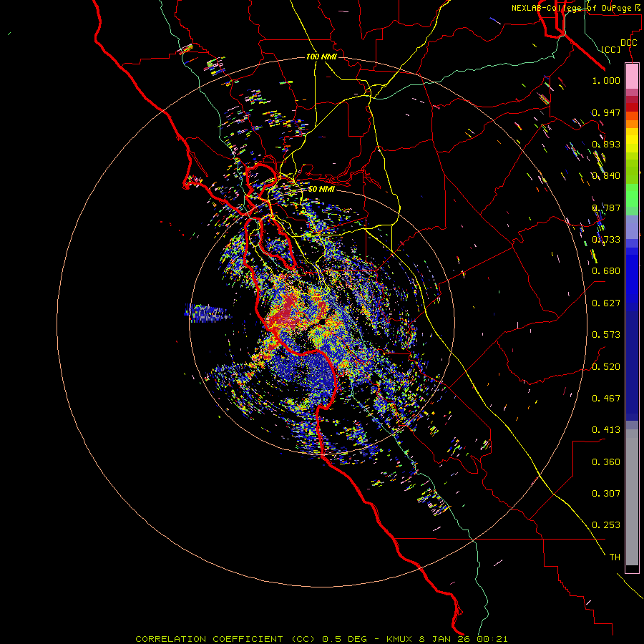Pick the lavender color segment above 0.733
Viewport: 644px width, 644px height.
[632, 227]
